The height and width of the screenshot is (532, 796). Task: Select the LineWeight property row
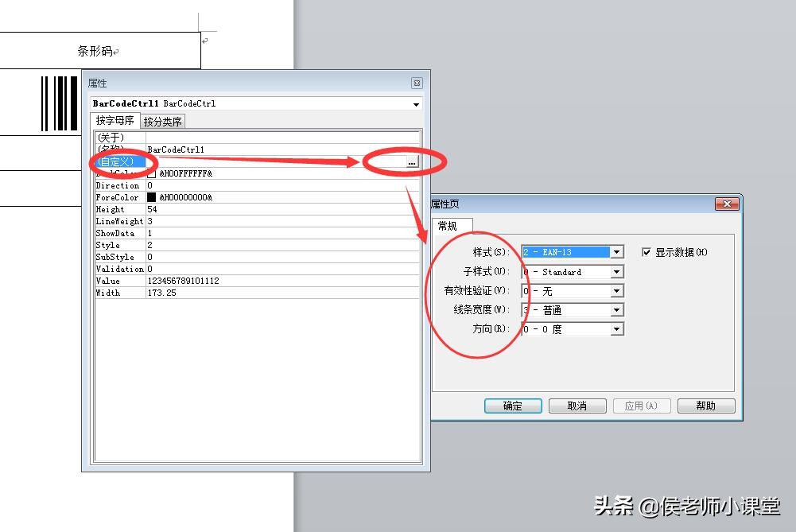point(257,221)
